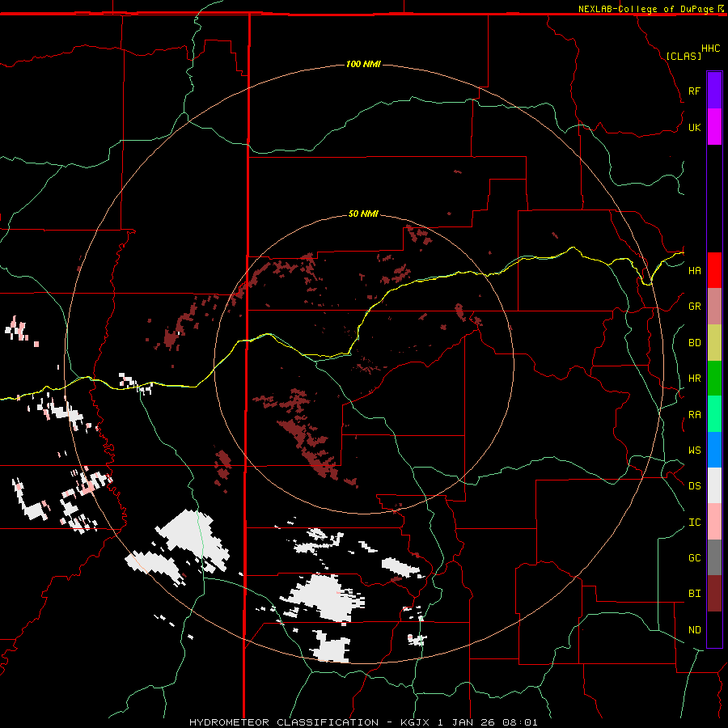The height and width of the screenshot is (728, 728).
Task: Click the 100 NMI range ring label
Action: tap(363, 64)
